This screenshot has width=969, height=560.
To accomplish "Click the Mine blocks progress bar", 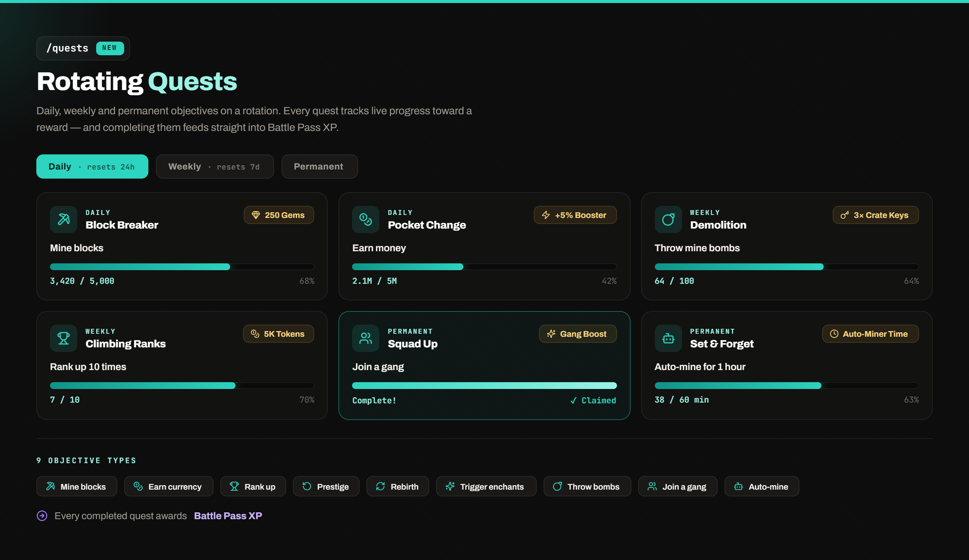I will (182, 267).
